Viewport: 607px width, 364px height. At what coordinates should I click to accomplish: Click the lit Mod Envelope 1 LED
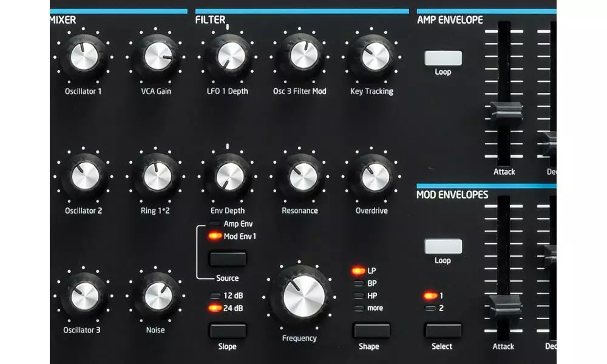point(430,296)
